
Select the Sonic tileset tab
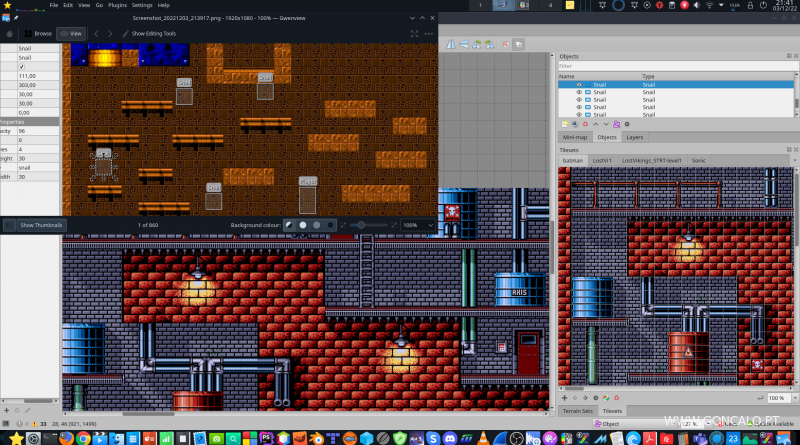[x=698, y=160]
